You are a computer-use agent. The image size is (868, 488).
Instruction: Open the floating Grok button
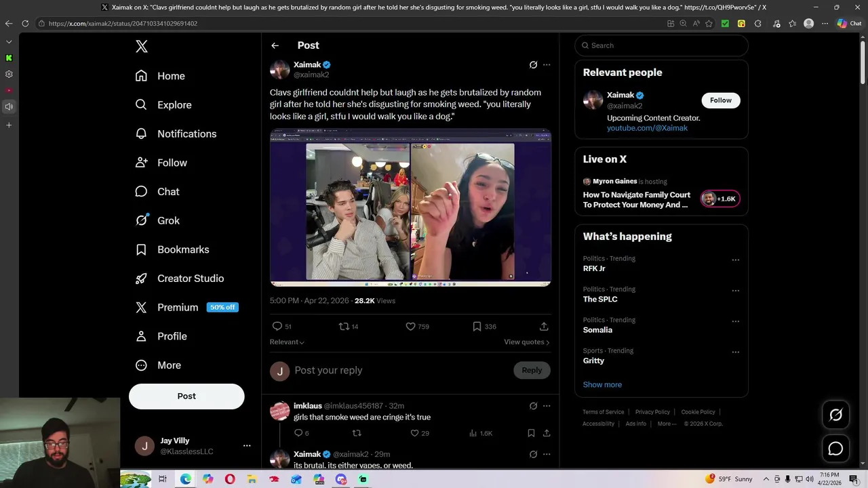pyautogui.click(x=835, y=415)
